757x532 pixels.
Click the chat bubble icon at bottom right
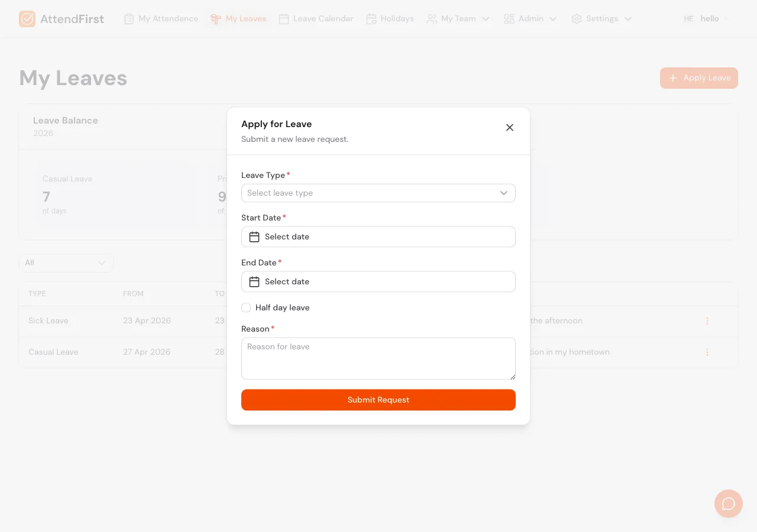pyautogui.click(x=728, y=504)
